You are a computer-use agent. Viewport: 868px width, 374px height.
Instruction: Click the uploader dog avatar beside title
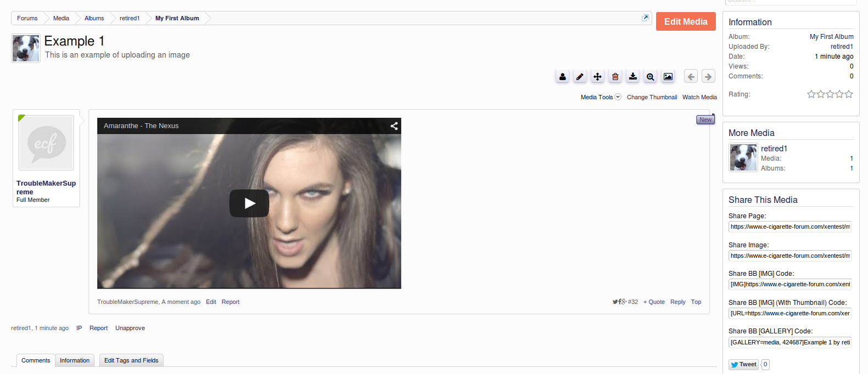(x=26, y=48)
